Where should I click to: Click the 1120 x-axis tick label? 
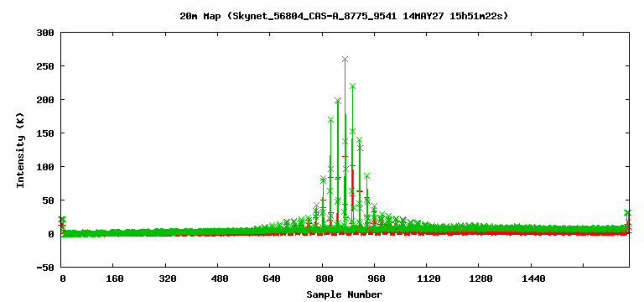(x=428, y=279)
